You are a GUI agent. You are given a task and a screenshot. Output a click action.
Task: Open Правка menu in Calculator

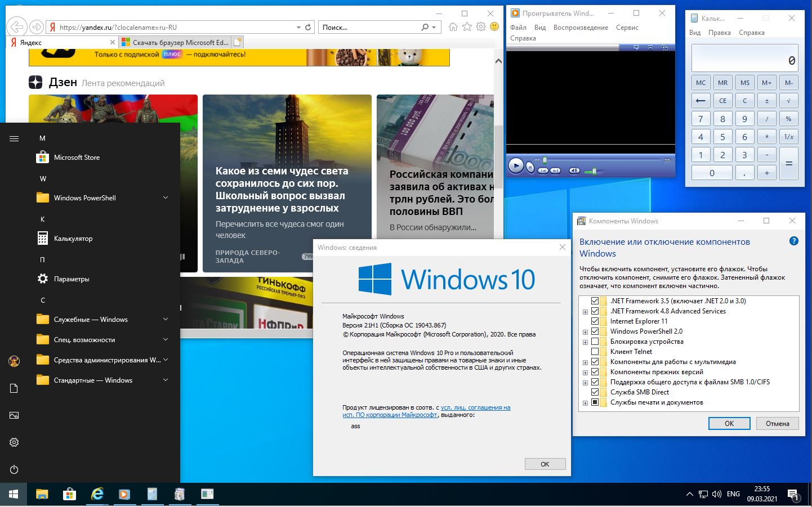[x=719, y=33]
